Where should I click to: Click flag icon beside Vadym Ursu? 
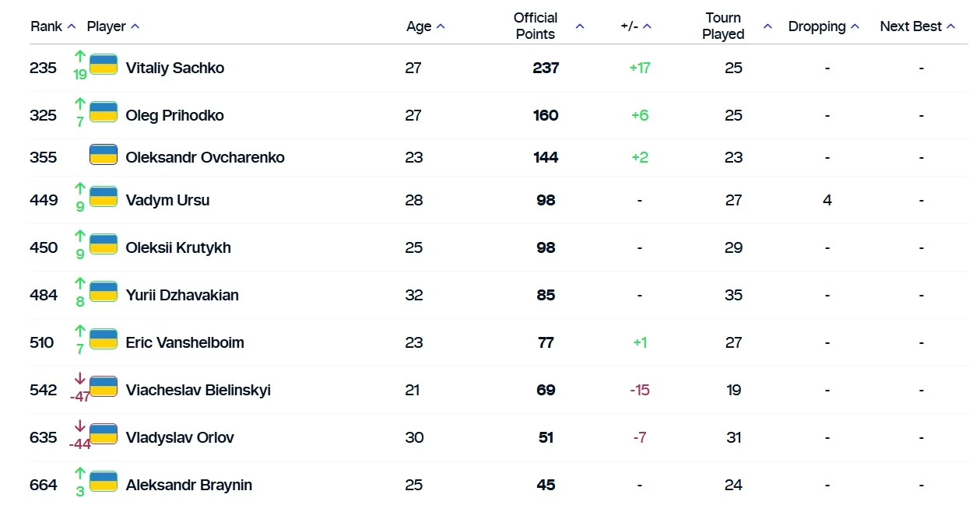(x=104, y=197)
